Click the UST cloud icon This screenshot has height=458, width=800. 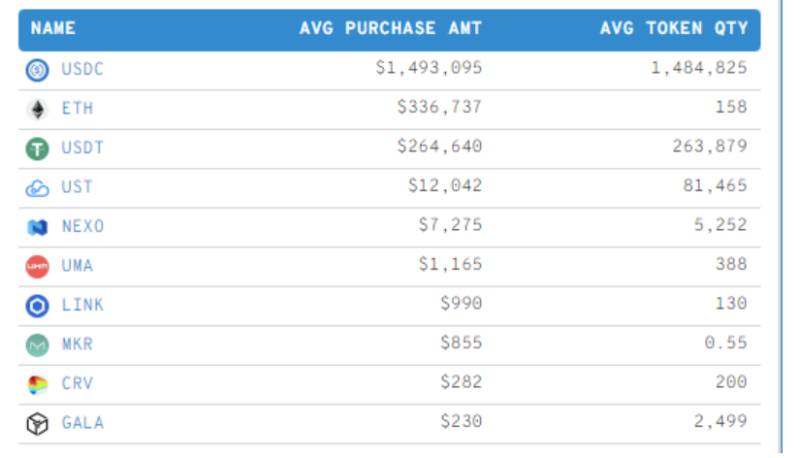point(37,187)
